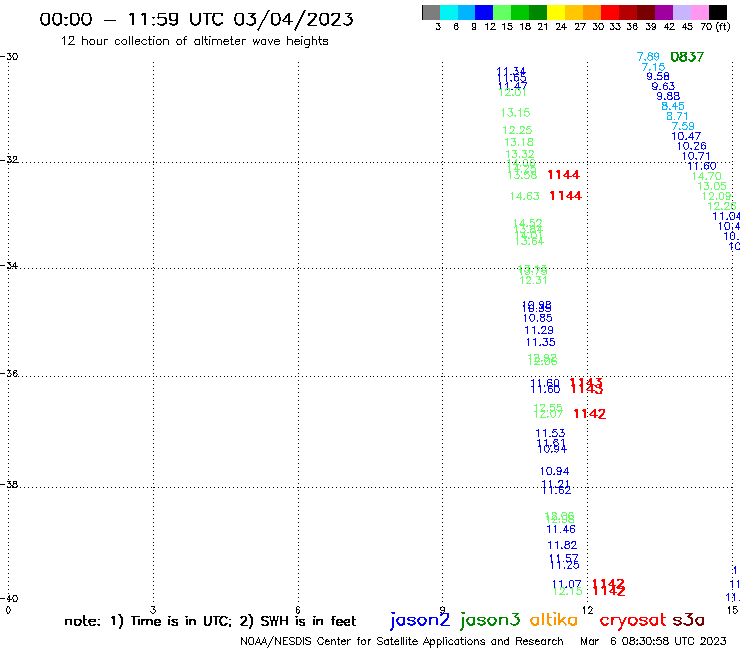Click the 14.63 wave height value
This screenshot has width=740, height=650.
coord(525,196)
